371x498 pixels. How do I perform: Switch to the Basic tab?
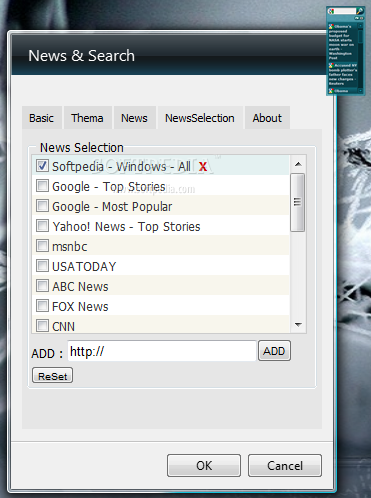click(42, 118)
